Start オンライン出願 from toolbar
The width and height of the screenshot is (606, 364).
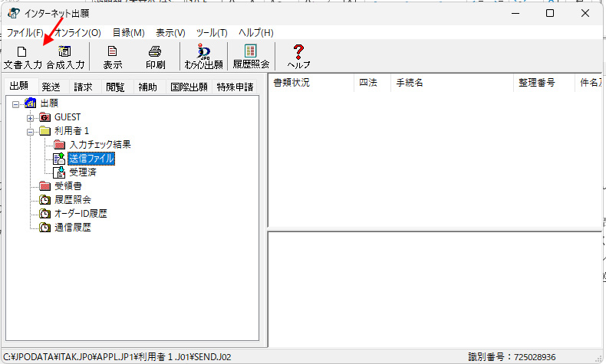[x=203, y=57]
